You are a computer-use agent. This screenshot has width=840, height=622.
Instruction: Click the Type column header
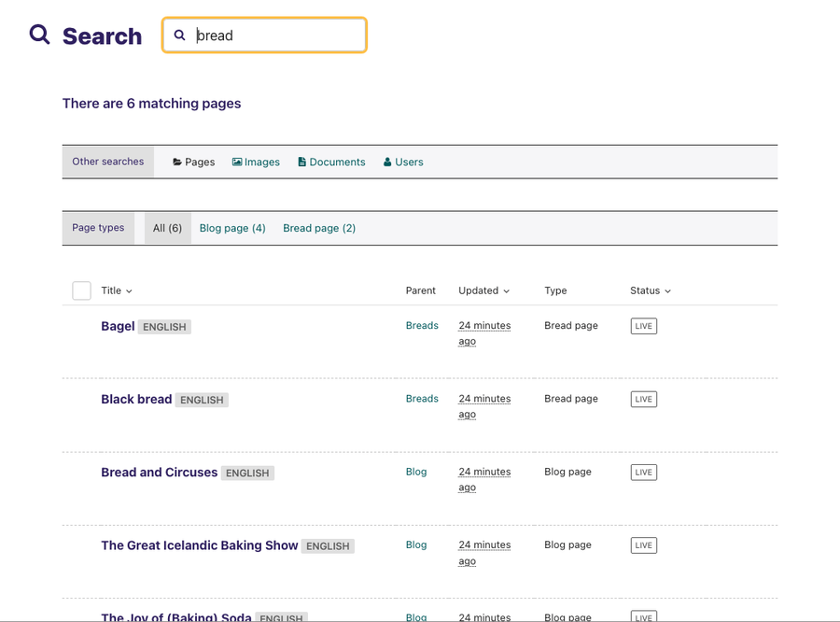click(x=555, y=290)
